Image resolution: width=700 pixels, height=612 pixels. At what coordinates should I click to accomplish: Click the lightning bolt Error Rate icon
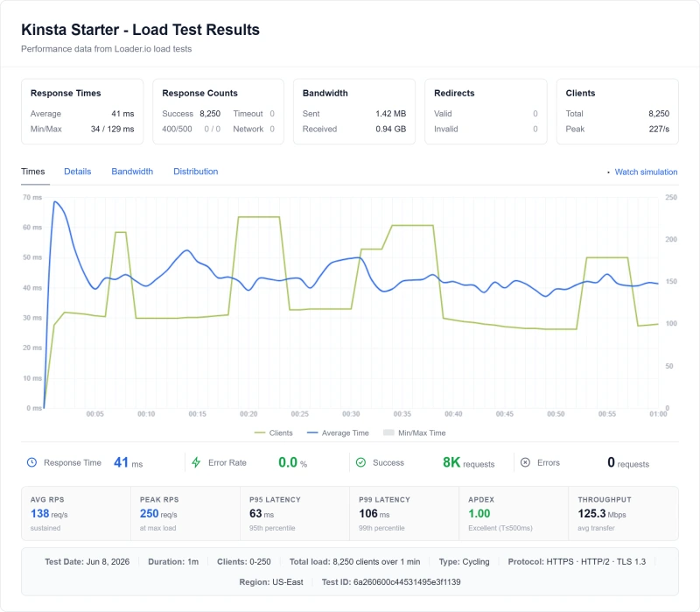pyautogui.click(x=196, y=462)
